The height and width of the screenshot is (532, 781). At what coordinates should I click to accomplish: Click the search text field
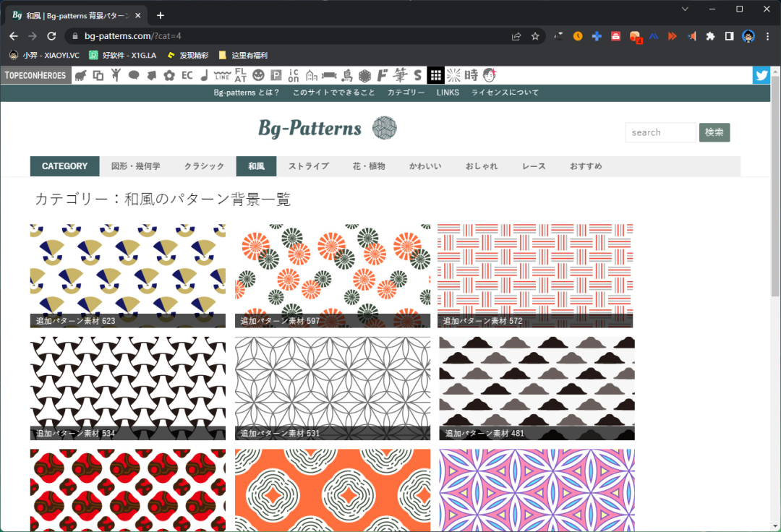click(660, 132)
